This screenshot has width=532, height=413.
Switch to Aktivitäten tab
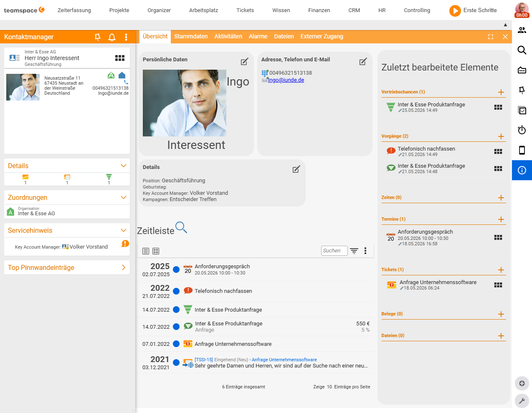[x=228, y=37]
